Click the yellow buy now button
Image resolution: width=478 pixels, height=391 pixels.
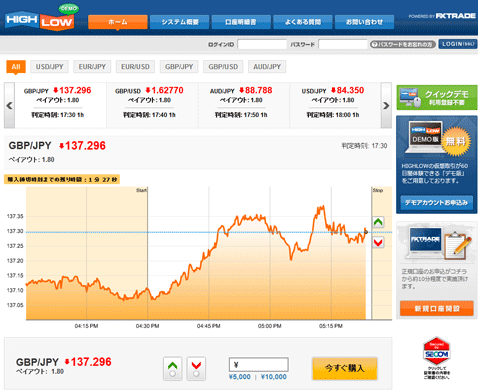coord(345,368)
